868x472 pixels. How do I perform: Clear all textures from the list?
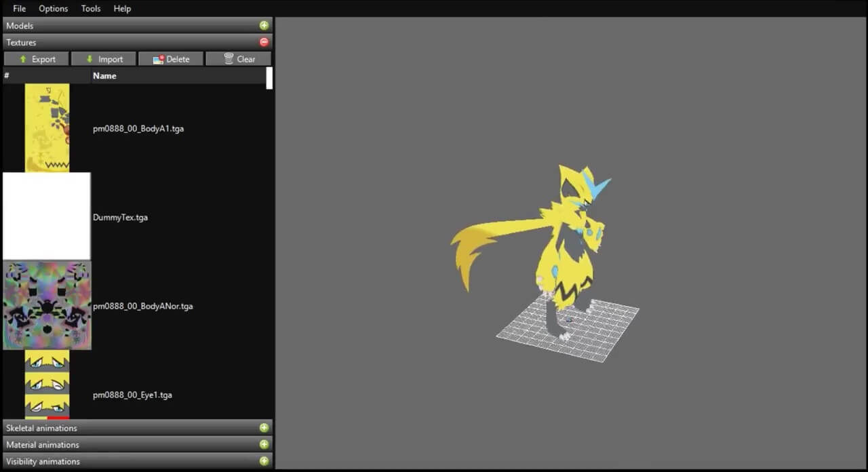[239, 59]
